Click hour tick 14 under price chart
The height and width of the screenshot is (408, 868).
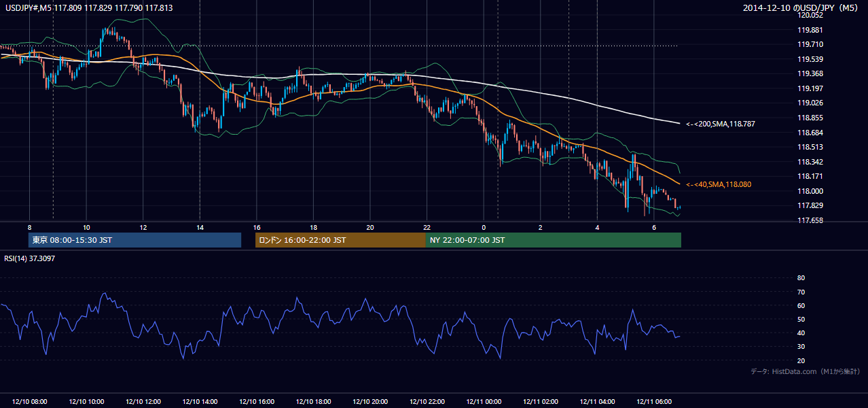point(200,227)
